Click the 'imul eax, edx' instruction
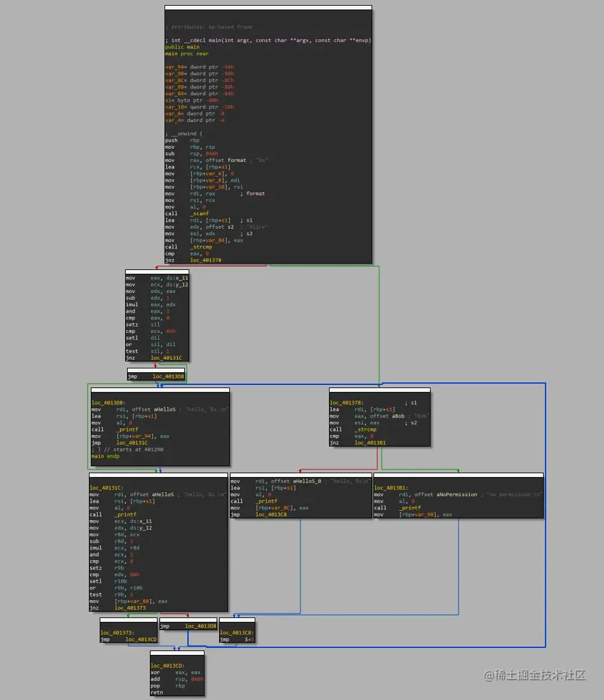Screen dimensions: 604x700 point(151,304)
